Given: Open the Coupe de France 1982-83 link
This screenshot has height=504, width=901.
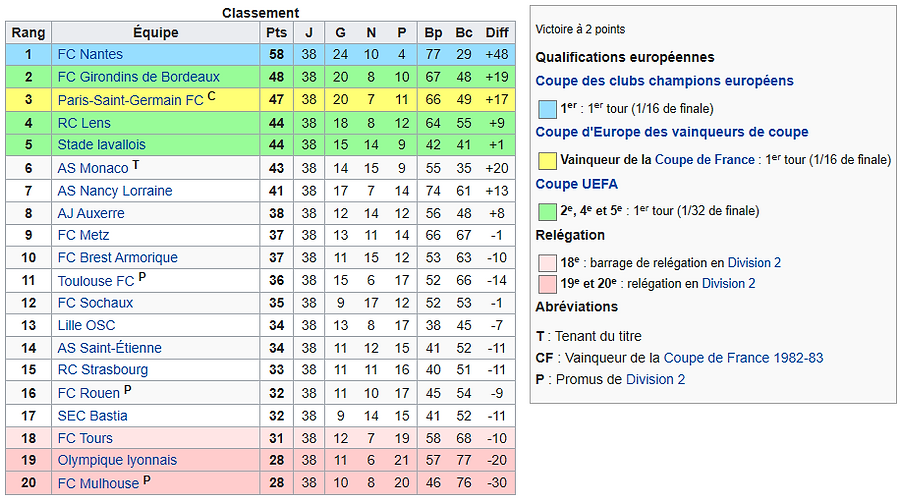Looking at the screenshot, I should 743,358.
